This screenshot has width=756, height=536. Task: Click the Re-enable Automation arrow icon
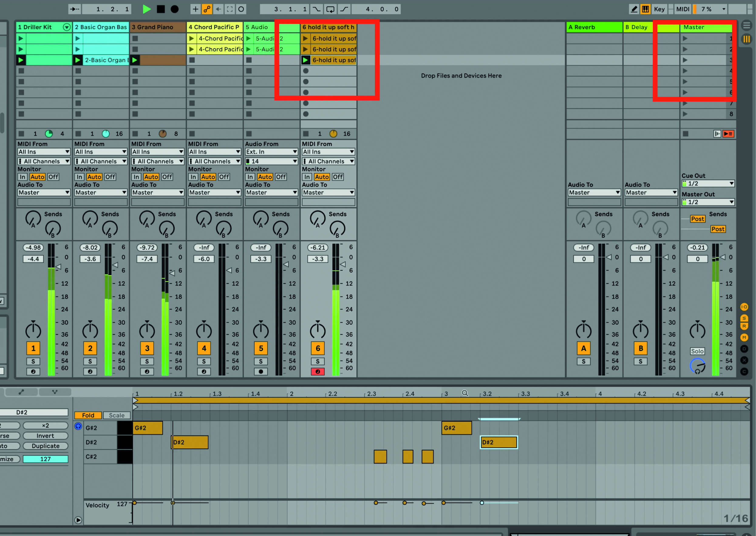(218, 9)
